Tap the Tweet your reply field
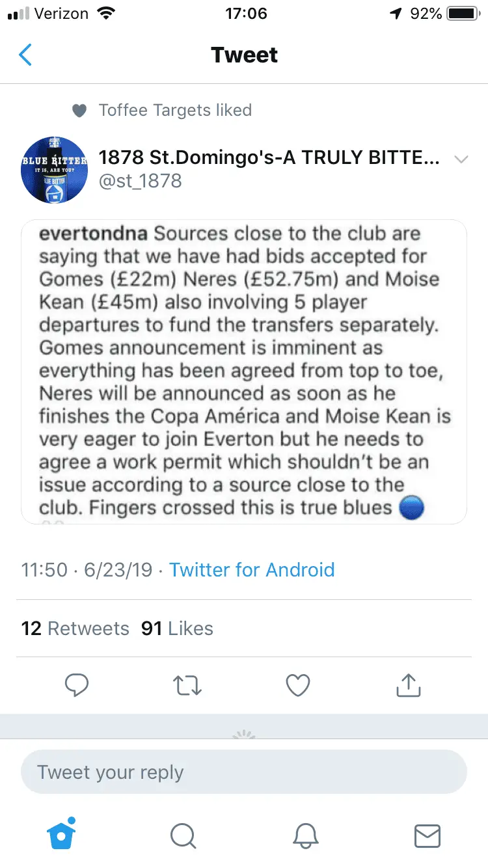Image resolution: width=488 pixels, height=868 pixels. [243, 772]
